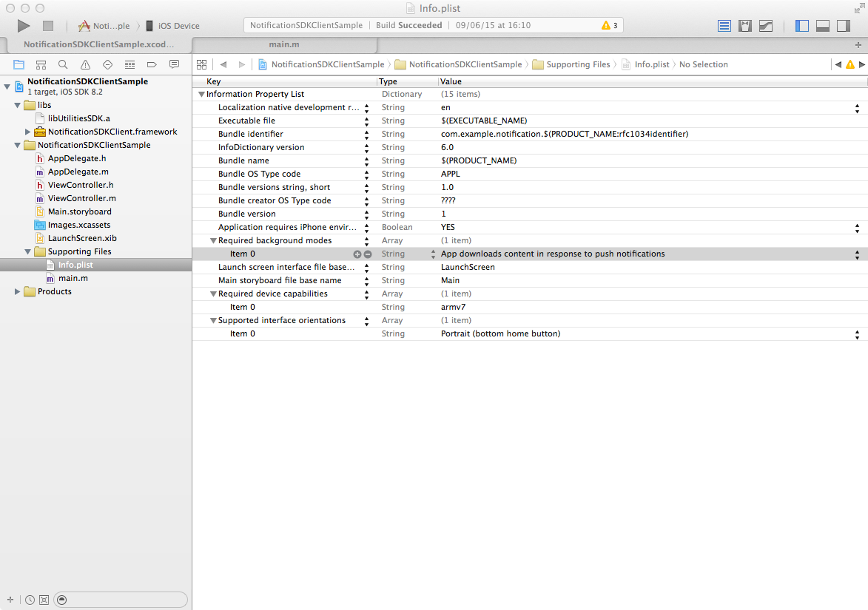Open Portrait orientation value dropdown
The width and height of the screenshot is (868, 610).
pyautogui.click(x=857, y=335)
